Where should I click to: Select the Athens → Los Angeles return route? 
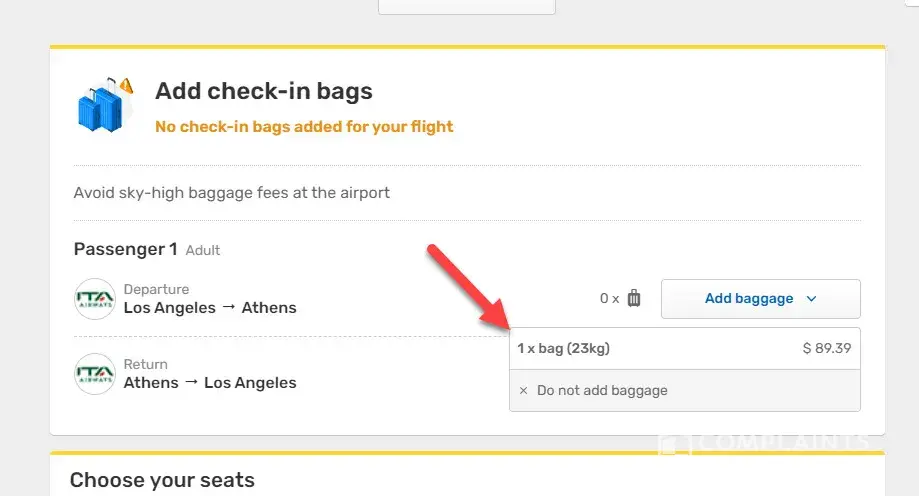[x=210, y=382]
